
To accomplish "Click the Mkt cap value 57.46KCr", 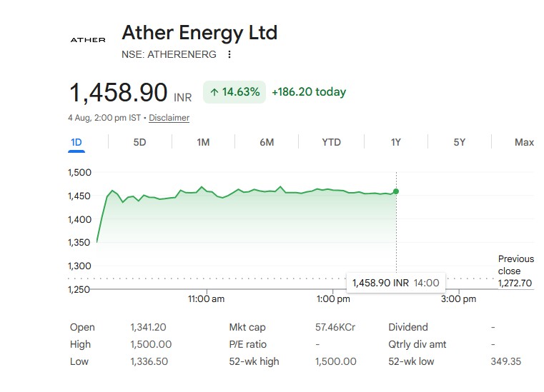I will (x=335, y=327).
